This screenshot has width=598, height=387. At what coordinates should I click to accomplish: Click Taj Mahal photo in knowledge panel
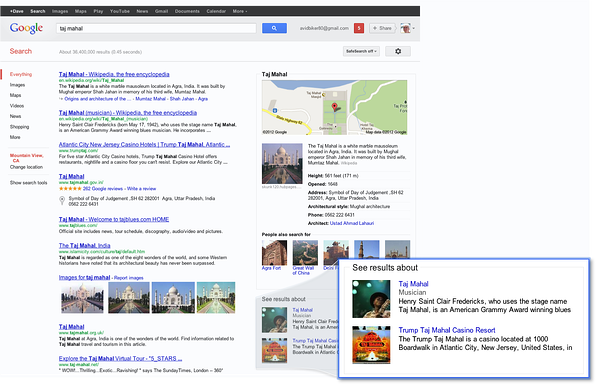(282, 164)
